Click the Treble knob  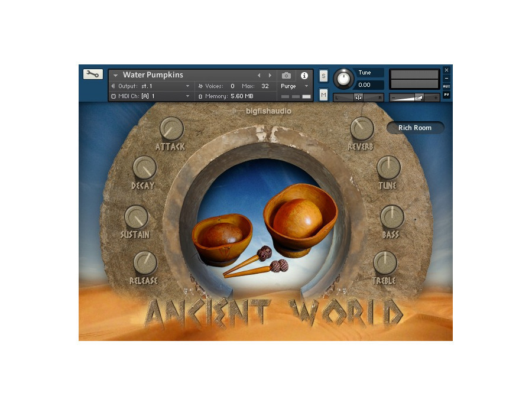click(x=385, y=263)
